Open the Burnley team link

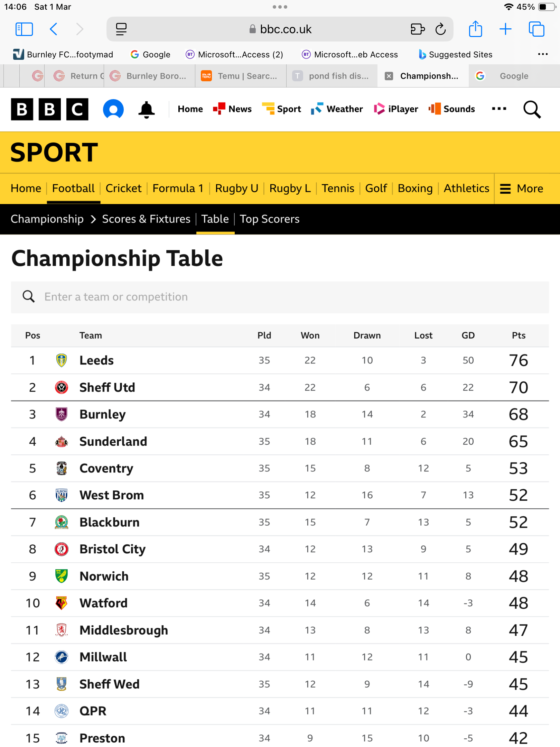pyautogui.click(x=102, y=414)
